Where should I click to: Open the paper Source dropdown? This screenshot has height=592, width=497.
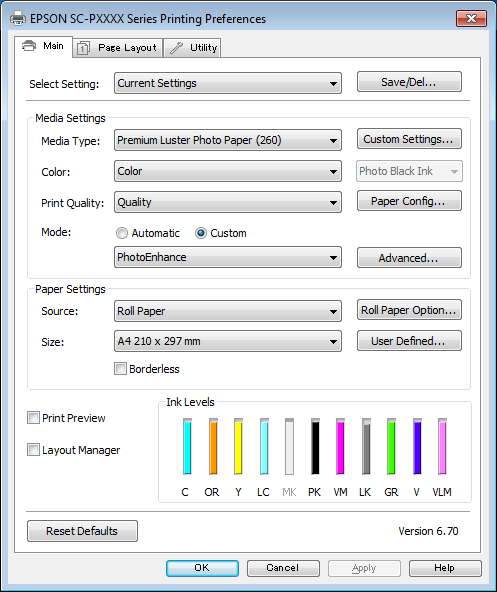tap(228, 311)
